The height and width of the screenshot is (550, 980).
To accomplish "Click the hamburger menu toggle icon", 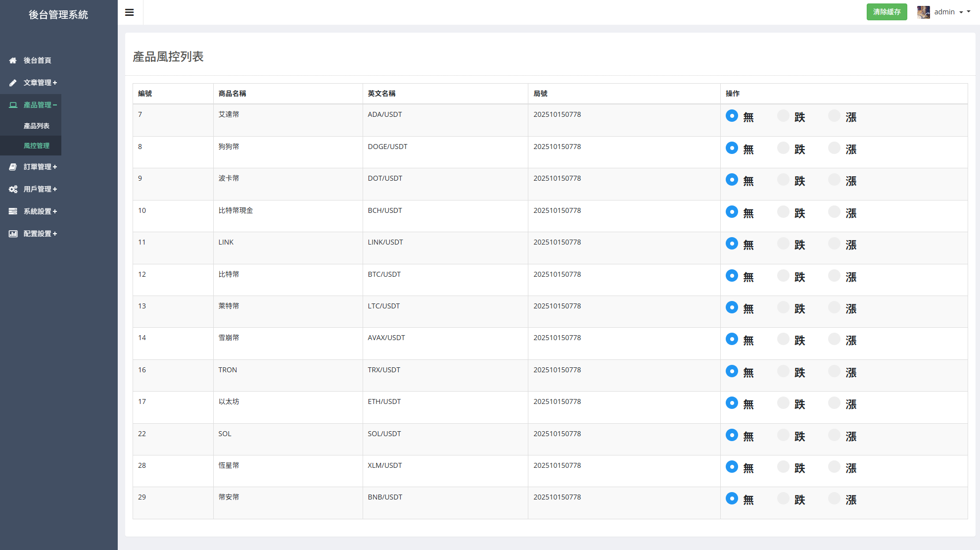I will coord(130,12).
